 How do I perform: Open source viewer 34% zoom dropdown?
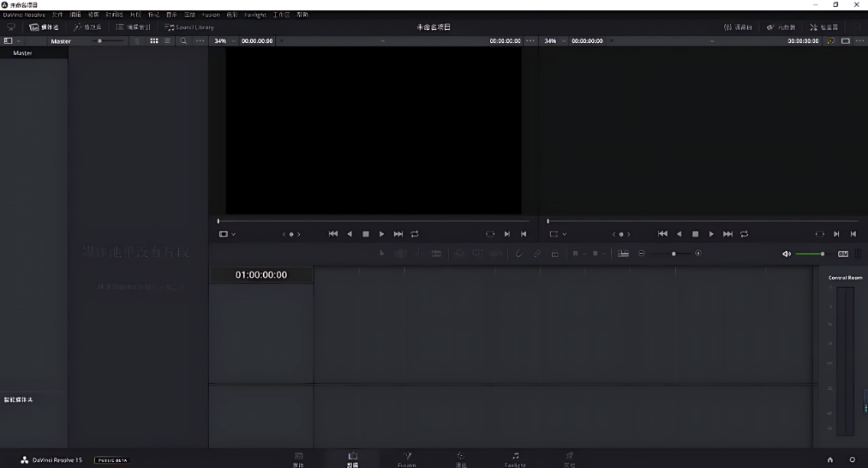[x=225, y=41]
